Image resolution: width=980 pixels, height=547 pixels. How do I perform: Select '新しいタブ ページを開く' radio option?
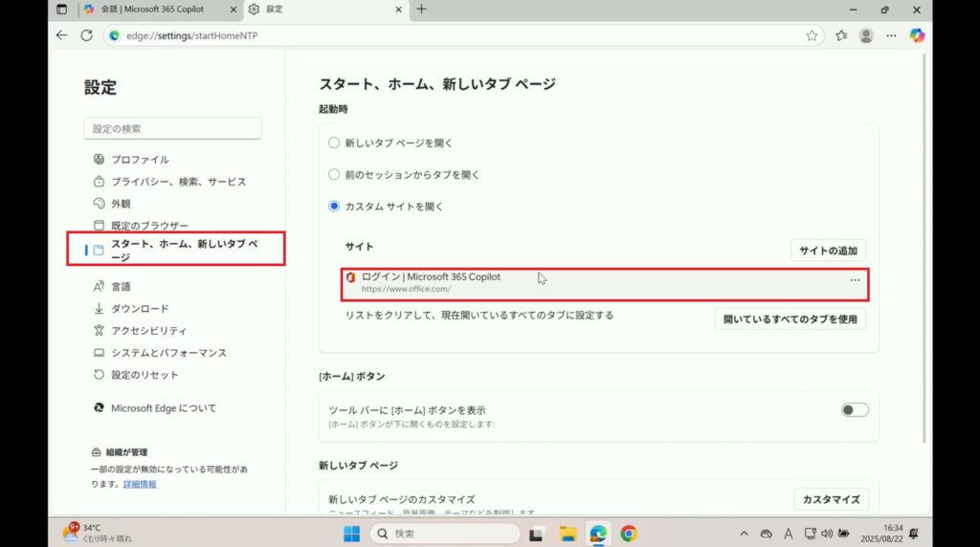[334, 142]
